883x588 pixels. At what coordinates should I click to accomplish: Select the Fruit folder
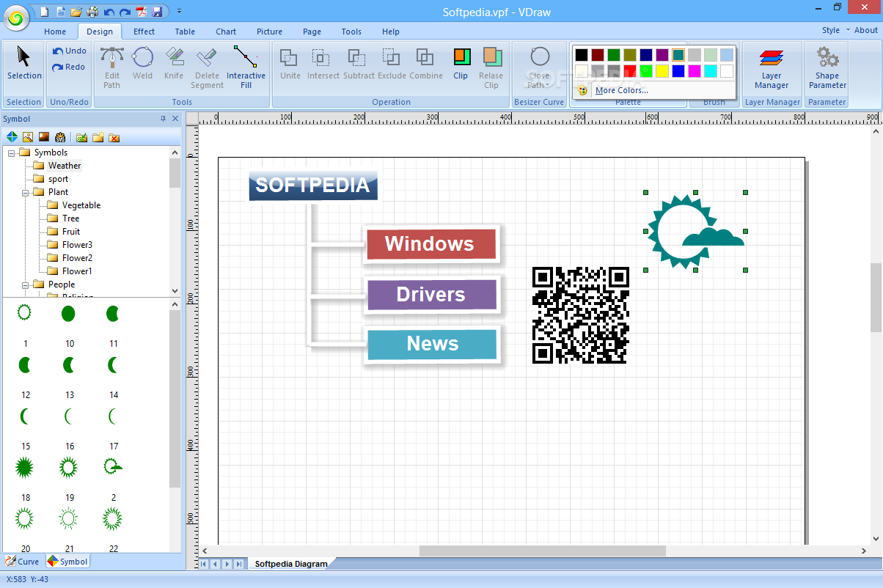point(71,232)
